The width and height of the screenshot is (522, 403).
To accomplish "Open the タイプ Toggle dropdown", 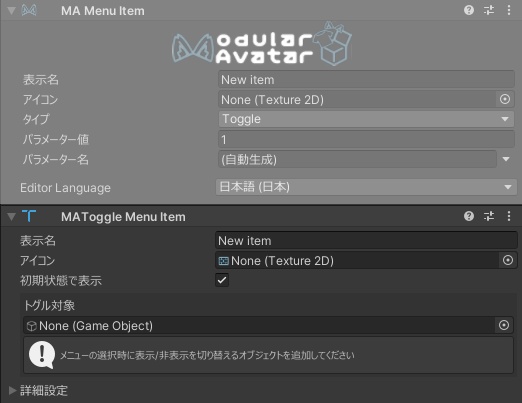I will [366, 119].
